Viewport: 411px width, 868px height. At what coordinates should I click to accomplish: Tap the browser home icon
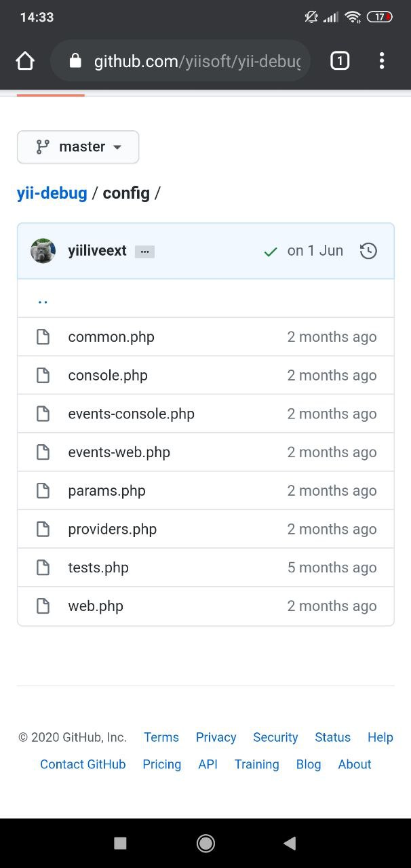pos(25,62)
